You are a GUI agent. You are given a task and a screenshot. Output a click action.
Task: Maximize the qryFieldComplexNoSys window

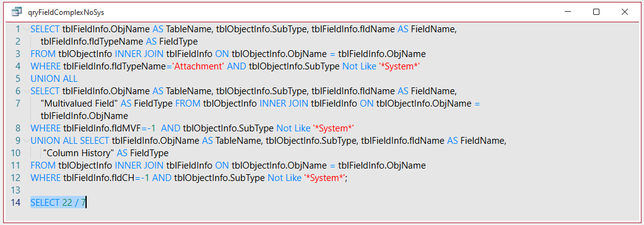(x=596, y=12)
